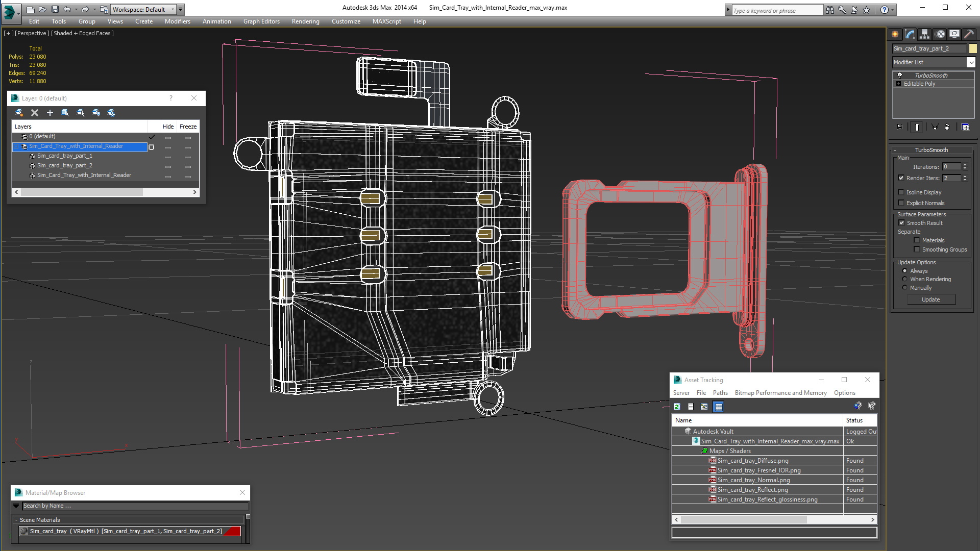Open the Modifier List dropdown
This screenshot has width=980, height=551.
971,62
